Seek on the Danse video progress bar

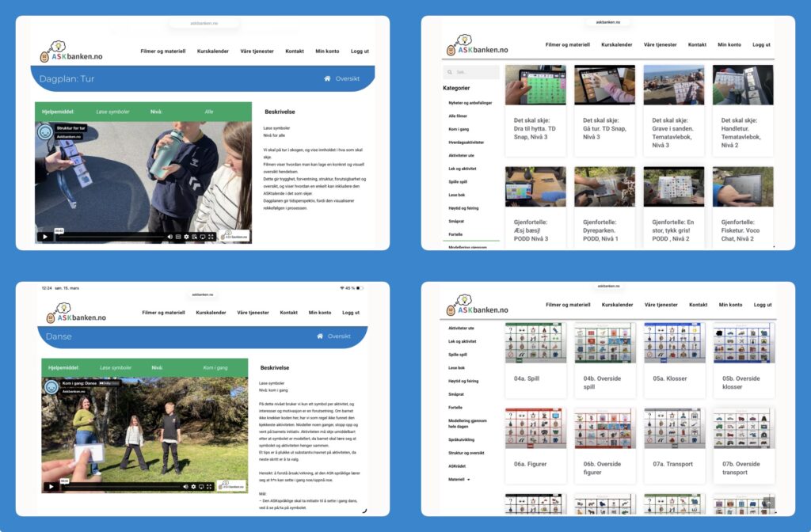(119, 486)
